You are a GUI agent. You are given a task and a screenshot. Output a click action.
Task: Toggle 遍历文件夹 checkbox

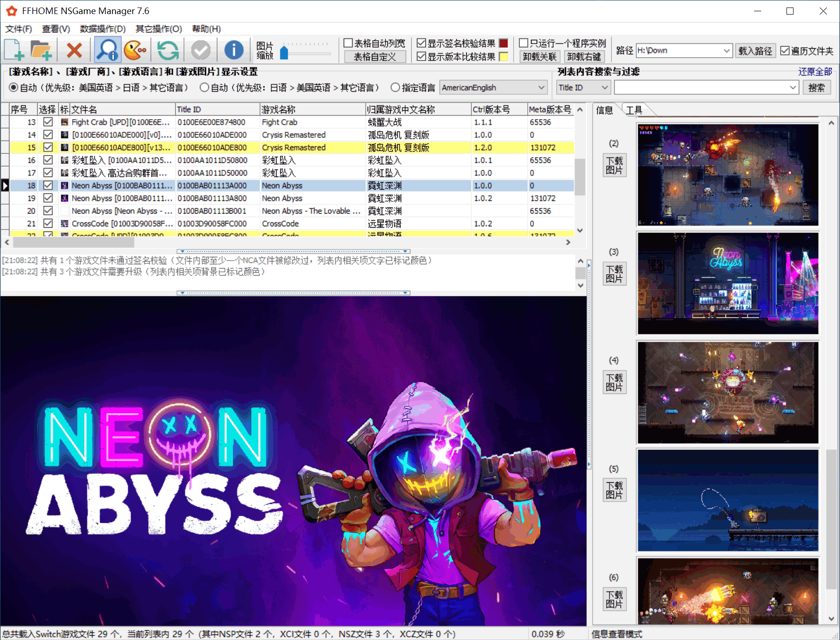[785, 50]
